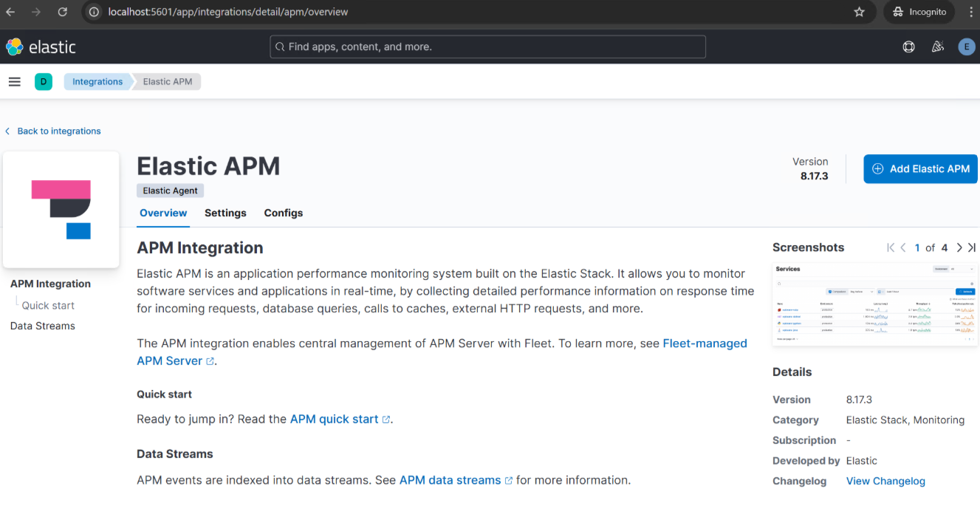Viewport: 980px width, 528px height.
Task: Open the help menu icon
Action: click(908, 47)
